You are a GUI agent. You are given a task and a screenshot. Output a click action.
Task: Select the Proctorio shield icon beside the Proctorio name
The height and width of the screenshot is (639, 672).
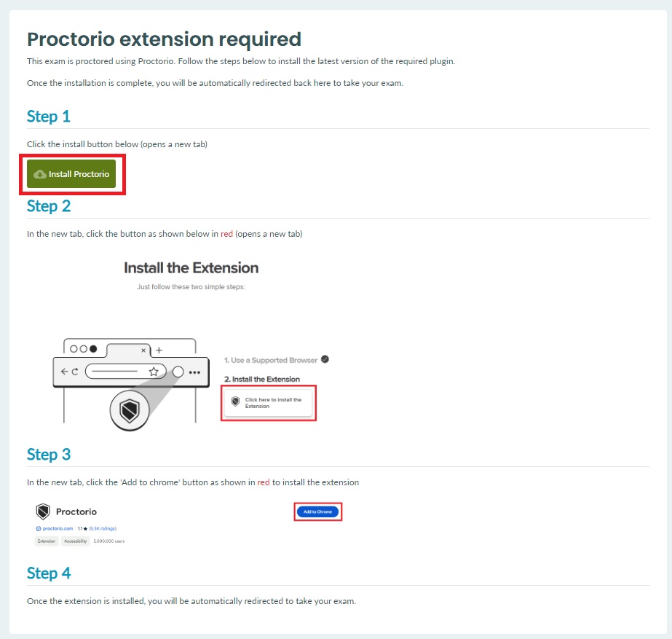(x=41, y=510)
